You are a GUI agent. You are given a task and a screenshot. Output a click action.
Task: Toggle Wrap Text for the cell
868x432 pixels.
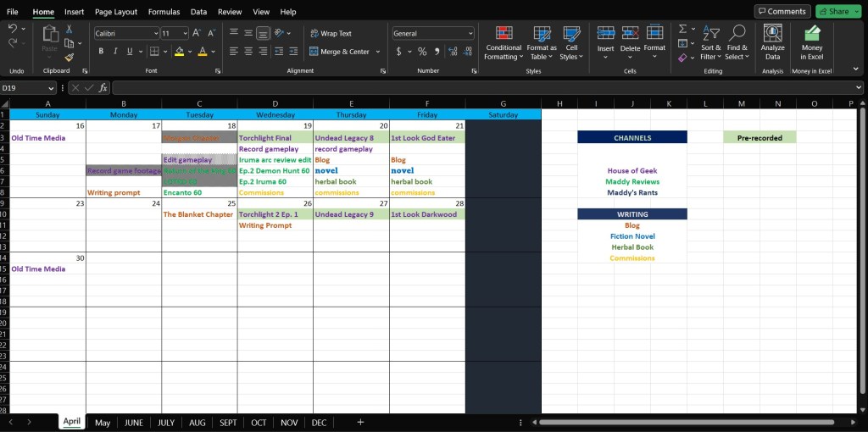pyautogui.click(x=330, y=33)
